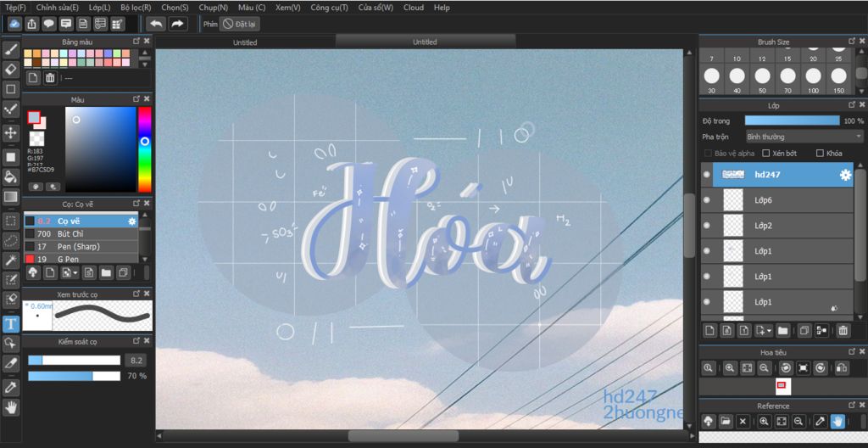Pop out the Hoa tiêu panel
Screen dimensions: 868x448
pyautogui.click(x=851, y=351)
